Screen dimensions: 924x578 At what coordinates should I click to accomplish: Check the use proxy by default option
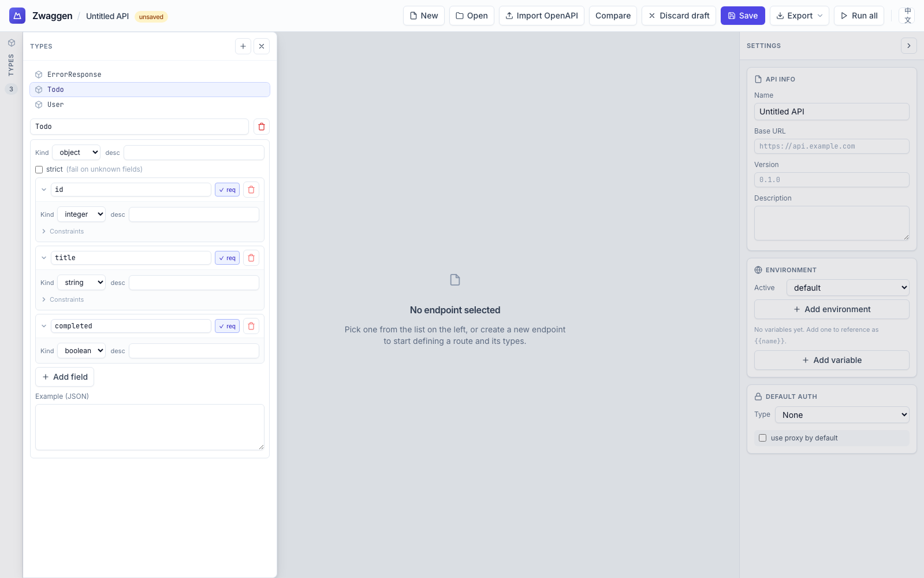pos(762,438)
